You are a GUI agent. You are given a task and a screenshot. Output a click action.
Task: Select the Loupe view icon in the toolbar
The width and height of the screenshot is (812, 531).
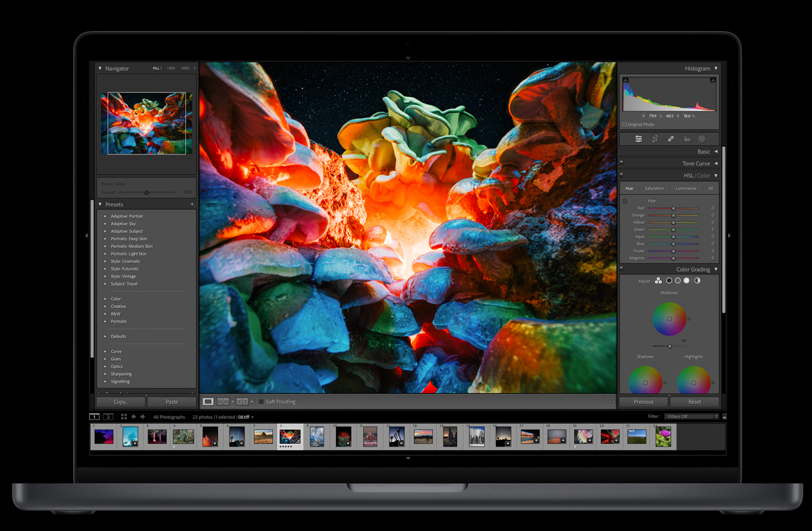(208, 402)
